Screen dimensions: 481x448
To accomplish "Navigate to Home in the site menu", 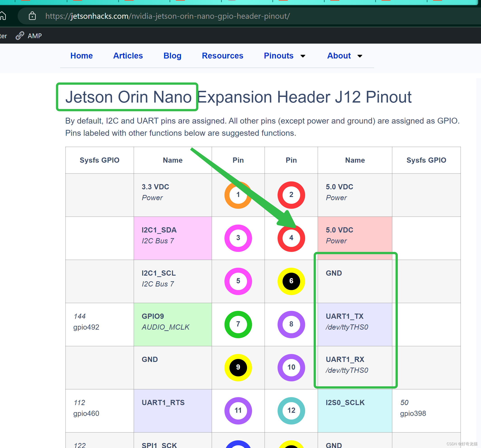I will click(x=82, y=56).
